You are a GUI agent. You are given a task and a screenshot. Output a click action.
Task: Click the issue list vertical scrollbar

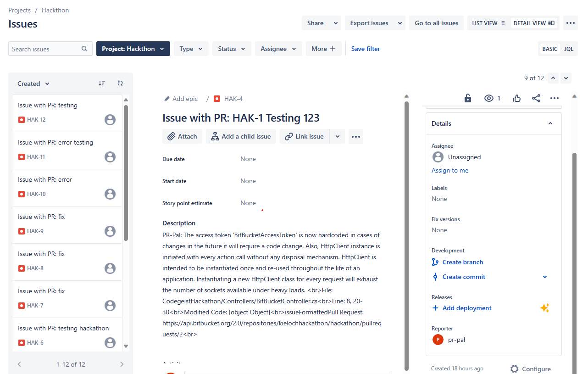pyautogui.click(x=126, y=173)
